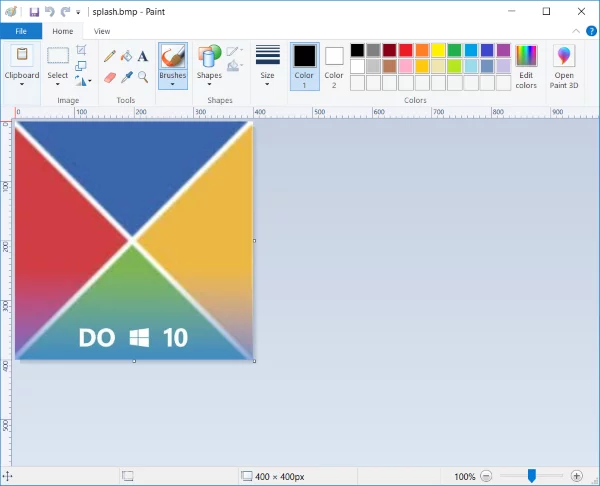The image size is (600, 486).
Task: Pick the yellow color swatch
Action: [x=437, y=50]
